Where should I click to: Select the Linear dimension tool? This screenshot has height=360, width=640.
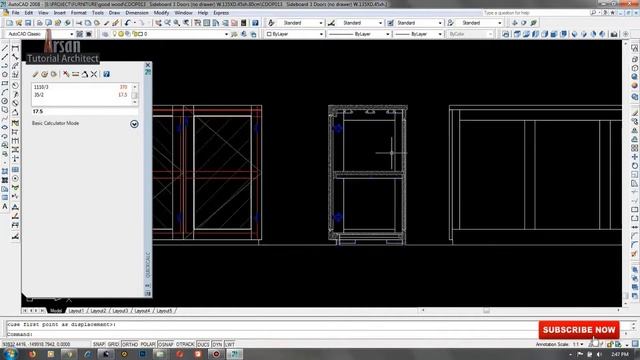pos(16,48)
